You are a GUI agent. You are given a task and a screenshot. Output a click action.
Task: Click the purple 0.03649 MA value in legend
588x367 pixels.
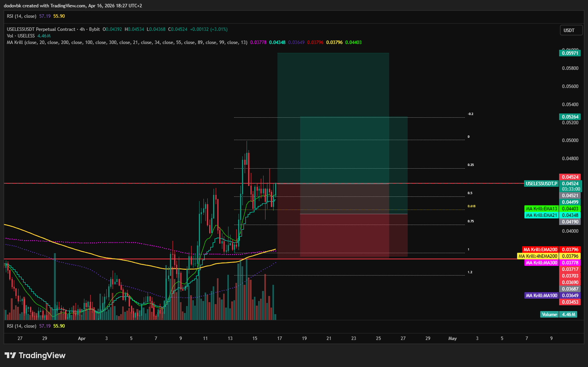pyautogui.click(x=296, y=42)
